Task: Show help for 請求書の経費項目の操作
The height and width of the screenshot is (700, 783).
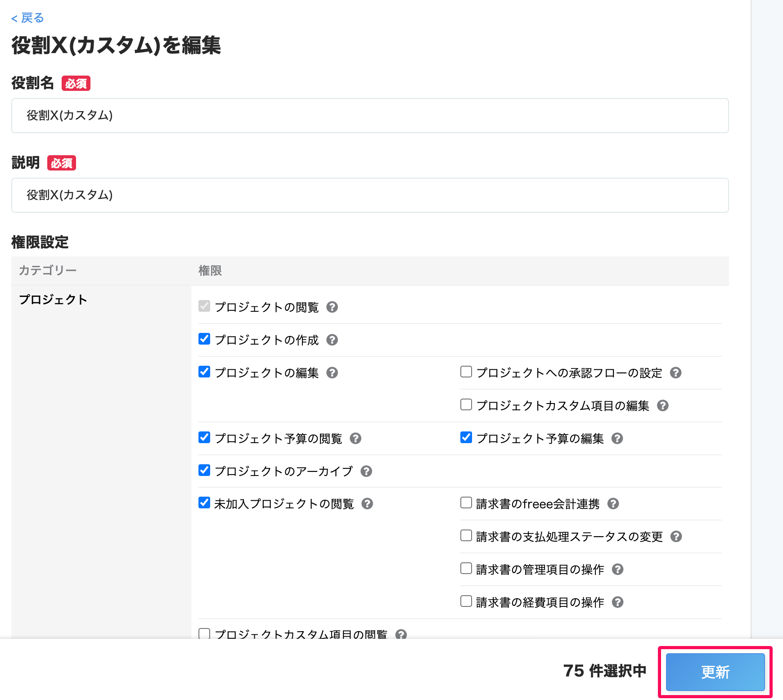Action: (617, 602)
